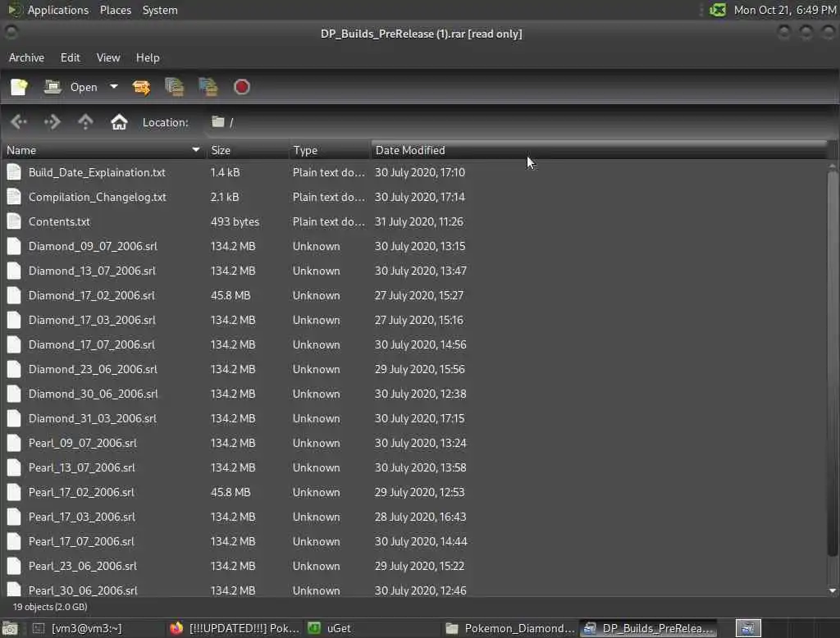840x638 pixels.
Task: Click the go up arrow icon
Action: tap(85, 122)
